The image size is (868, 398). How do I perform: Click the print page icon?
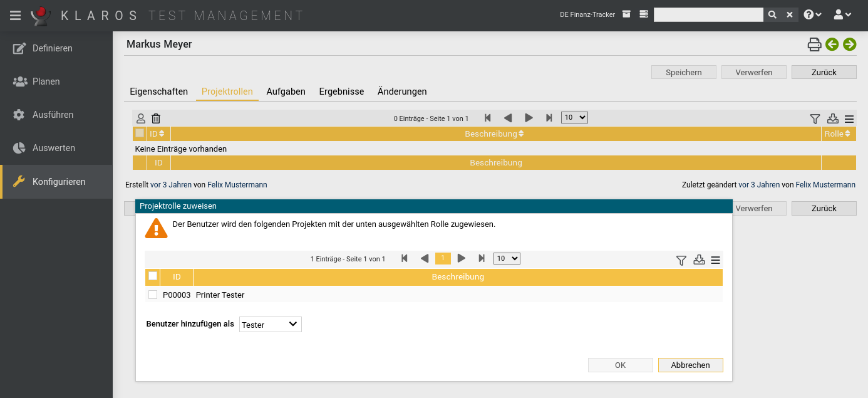pyautogui.click(x=814, y=44)
